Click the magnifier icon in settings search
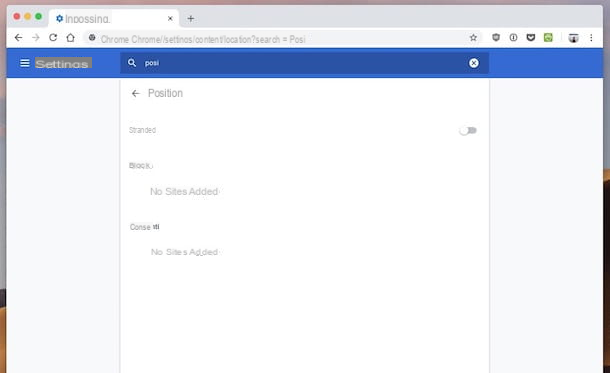The width and height of the screenshot is (610, 373). (x=132, y=63)
